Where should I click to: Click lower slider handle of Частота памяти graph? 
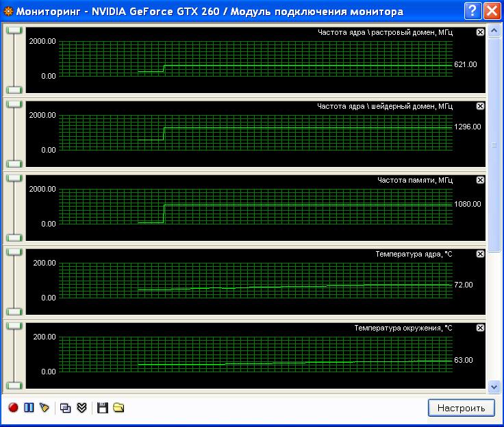coord(14,237)
